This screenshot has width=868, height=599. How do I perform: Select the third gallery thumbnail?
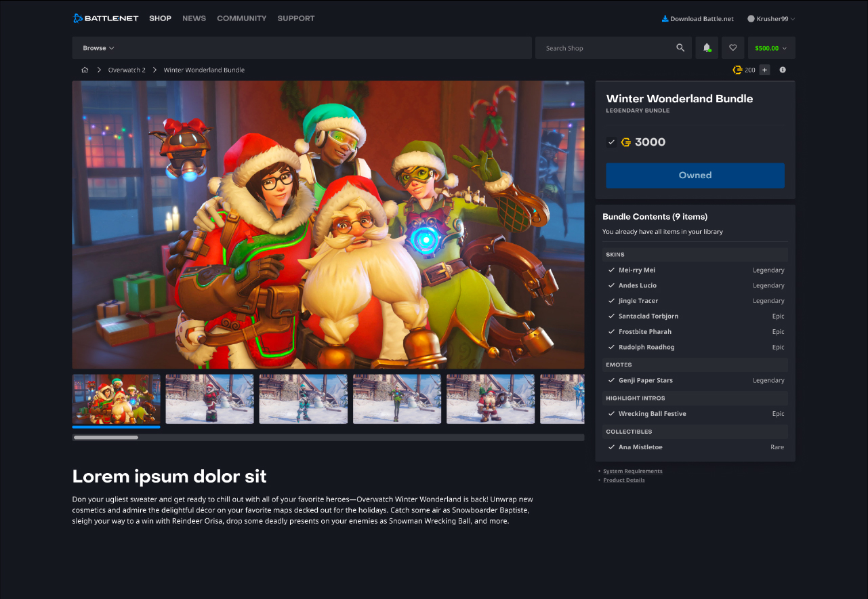(x=304, y=399)
